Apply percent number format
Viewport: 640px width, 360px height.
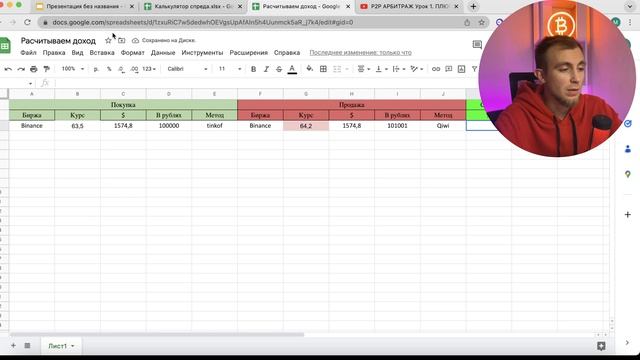[x=109, y=69]
